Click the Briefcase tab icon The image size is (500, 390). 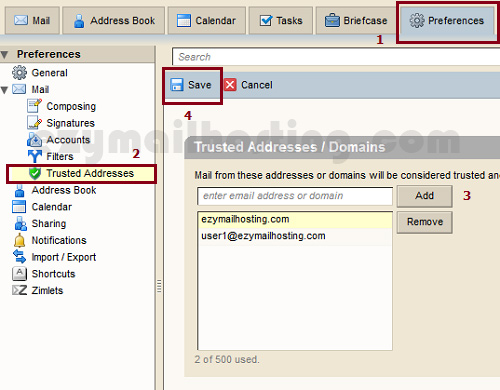pos(332,20)
